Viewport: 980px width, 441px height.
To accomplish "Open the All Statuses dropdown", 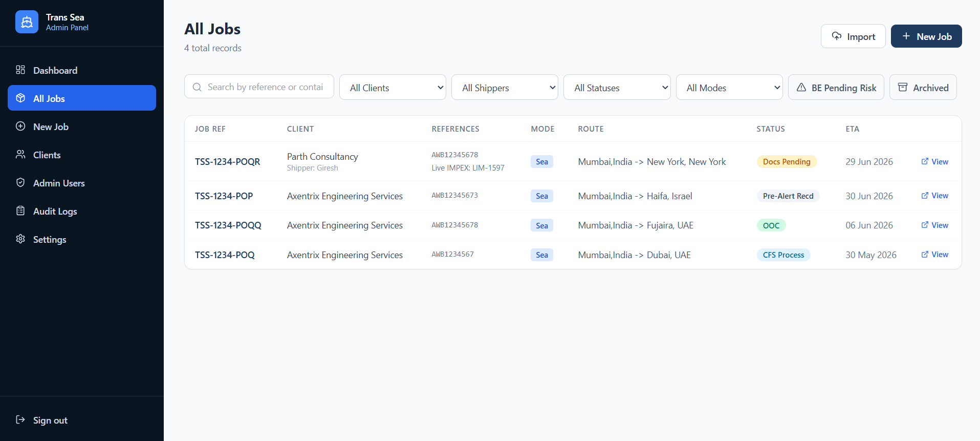I will click(x=617, y=87).
